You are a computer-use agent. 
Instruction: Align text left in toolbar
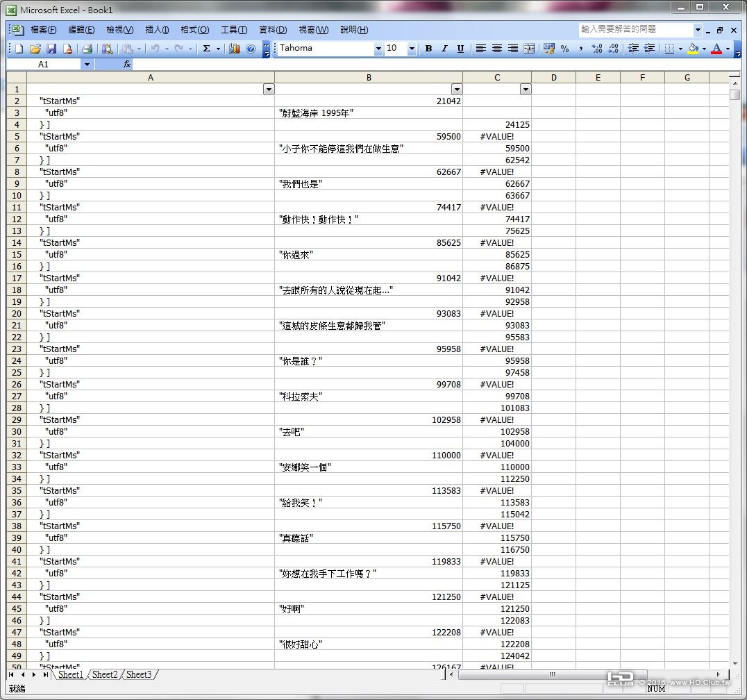480,49
